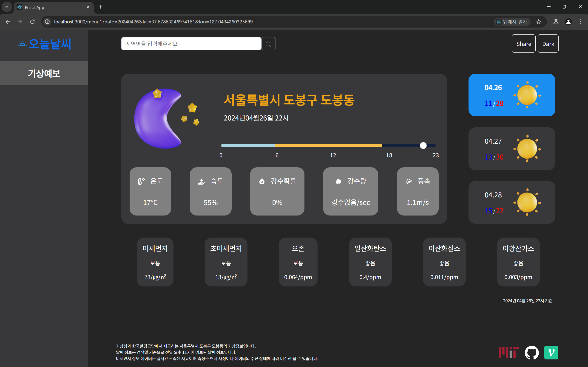588x367 pixels.
Task: Click the 오늘날씨 logo in sidebar
Action: (45, 44)
